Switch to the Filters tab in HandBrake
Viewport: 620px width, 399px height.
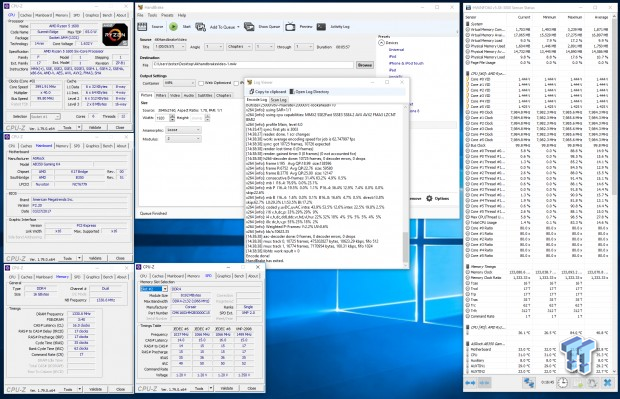point(161,95)
